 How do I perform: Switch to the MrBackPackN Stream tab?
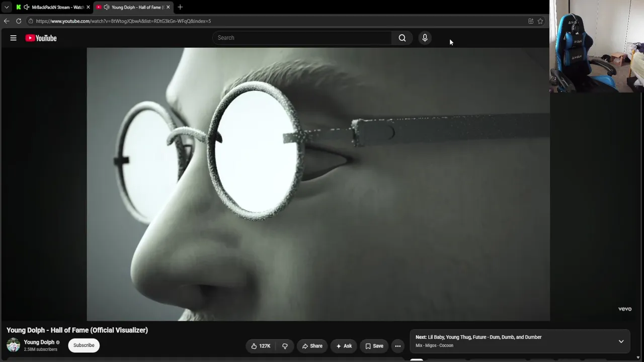coord(53,7)
